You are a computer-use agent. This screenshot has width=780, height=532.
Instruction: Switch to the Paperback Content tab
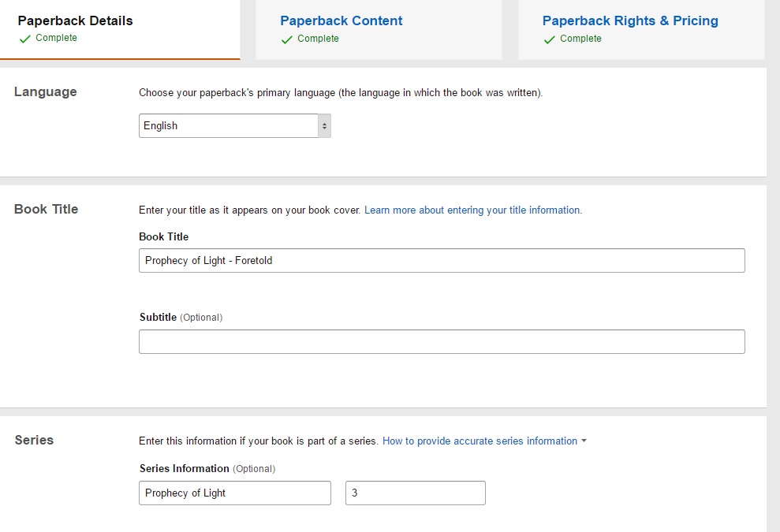coord(341,20)
